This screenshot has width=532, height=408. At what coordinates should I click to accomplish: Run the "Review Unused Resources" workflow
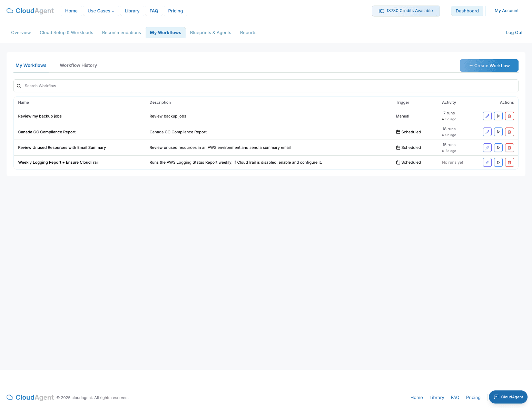pos(498,147)
